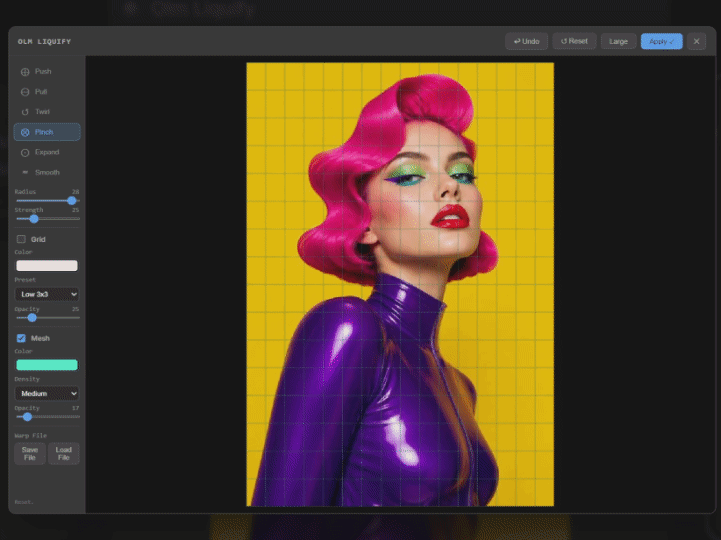
Task: Select the Twirl tool icon
Action: (x=25, y=112)
